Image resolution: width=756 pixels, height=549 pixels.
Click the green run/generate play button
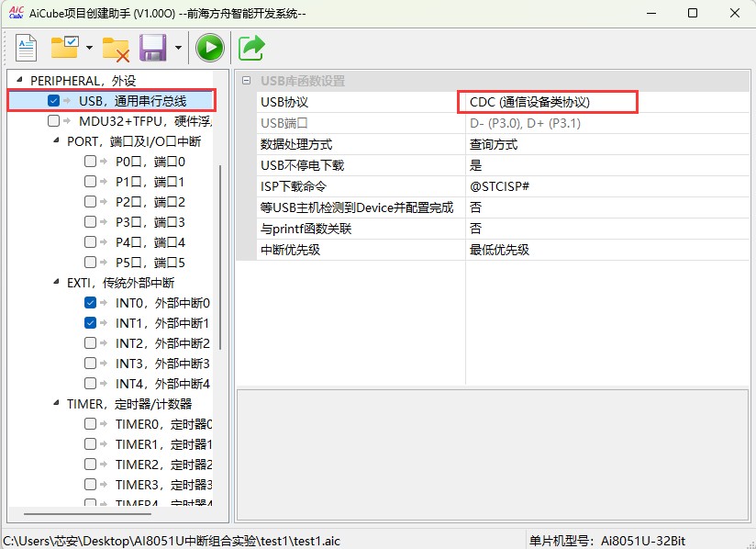click(x=210, y=47)
